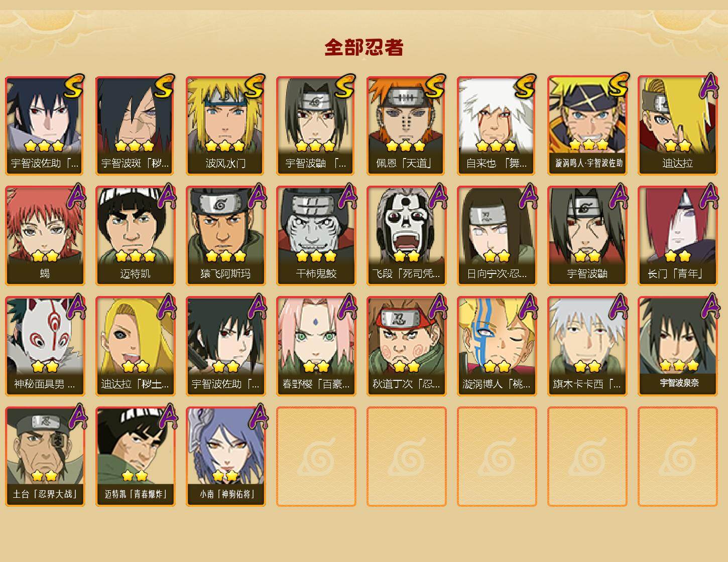Select the first empty ninja slot
Viewport: 728px width, 562px height.
[x=316, y=457]
